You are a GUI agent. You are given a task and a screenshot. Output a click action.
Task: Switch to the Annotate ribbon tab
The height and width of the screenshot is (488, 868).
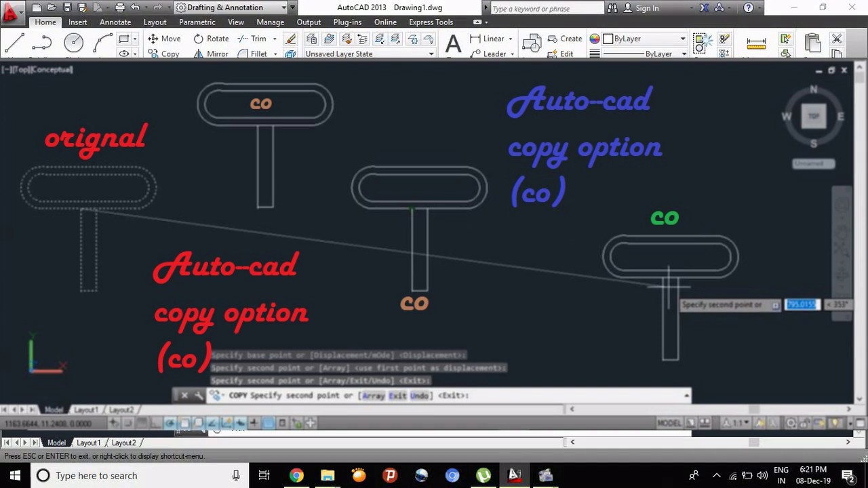tap(115, 22)
